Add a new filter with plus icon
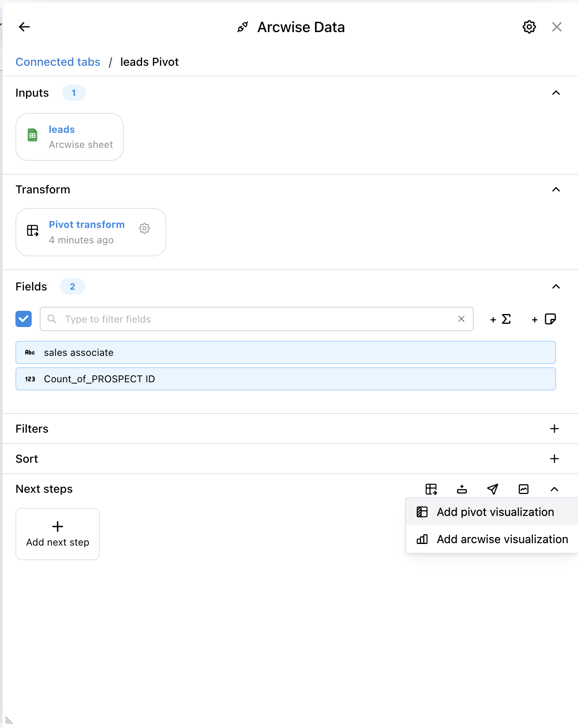Screen dimensions: 578x728 [x=554, y=429]
